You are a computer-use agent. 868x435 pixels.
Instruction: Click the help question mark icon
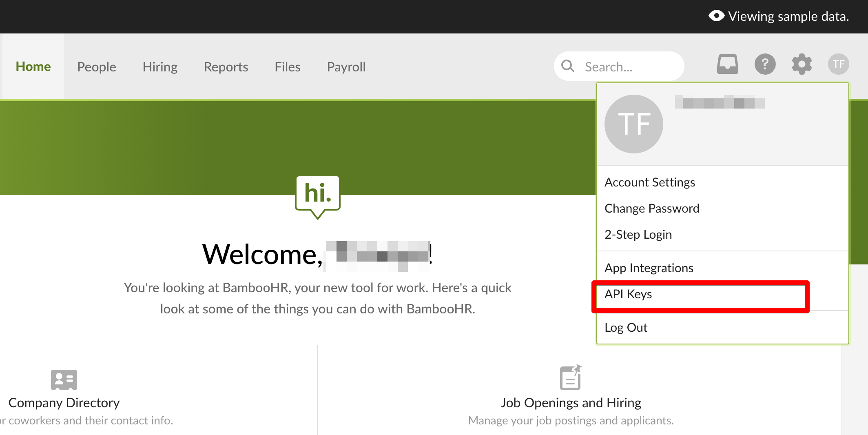[x=765, y=64]
